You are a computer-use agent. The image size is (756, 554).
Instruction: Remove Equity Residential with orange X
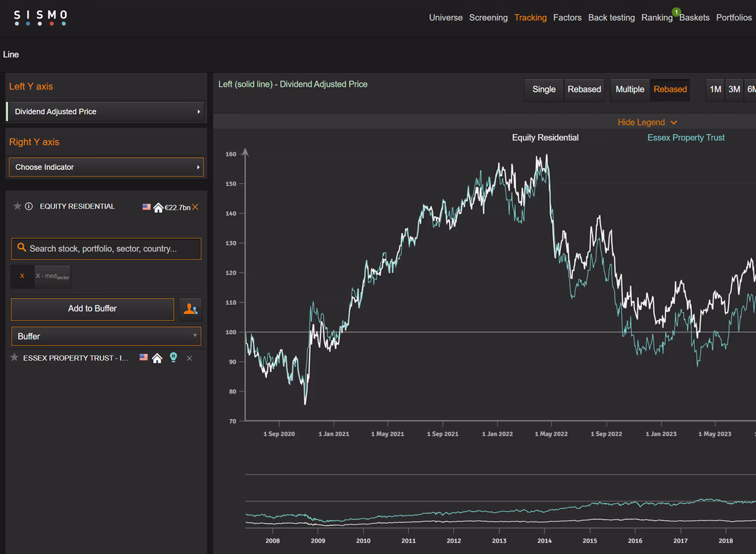[x=195, y=207]
